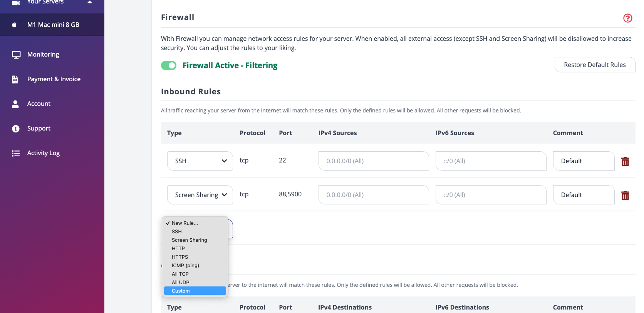The width and height of the screenshot is (644, 313).
Task: Edit the Screen Sharing rule Comment field
Action: click(583, 195)
